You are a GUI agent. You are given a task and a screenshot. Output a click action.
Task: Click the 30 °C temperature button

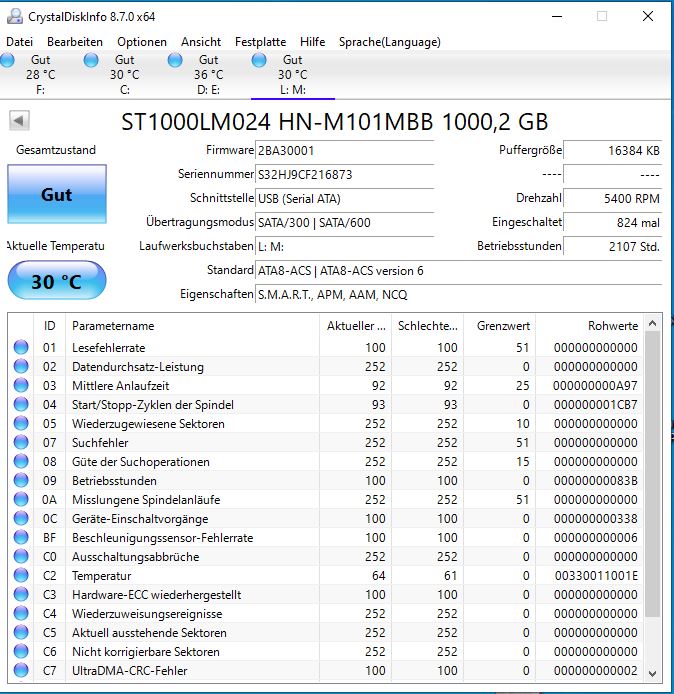[x=57, y=281]
